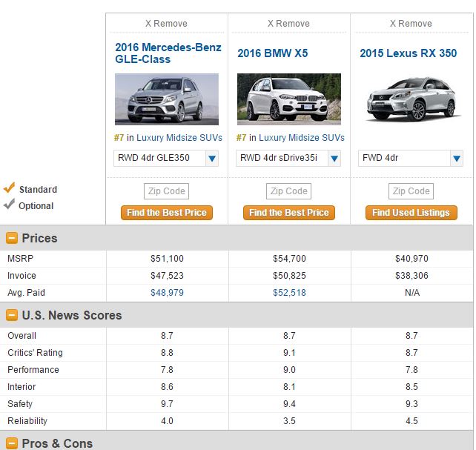Collapse the U.S. News Scores section icon

point(12,315)
